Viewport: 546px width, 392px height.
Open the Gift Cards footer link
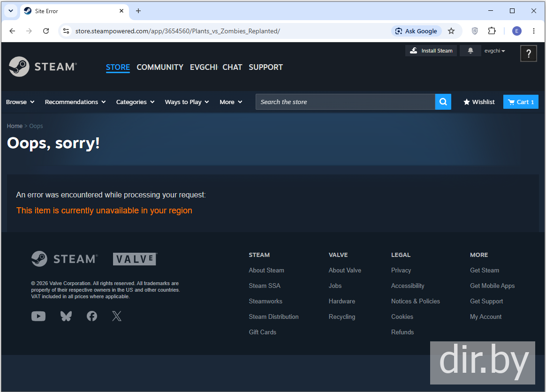coord(263,332)
